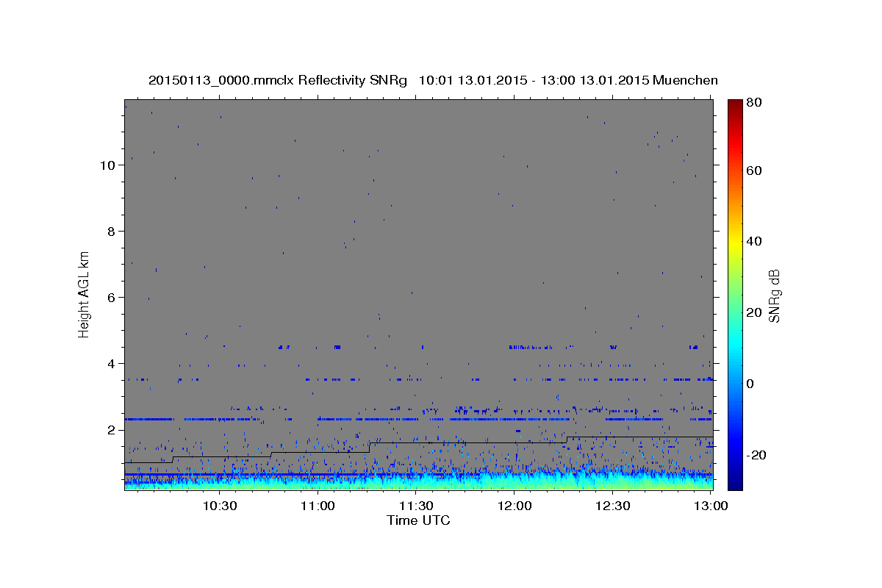The image size is (882, 588).
Task: Click the 11:00 time tick label
Action: point(318,506)
